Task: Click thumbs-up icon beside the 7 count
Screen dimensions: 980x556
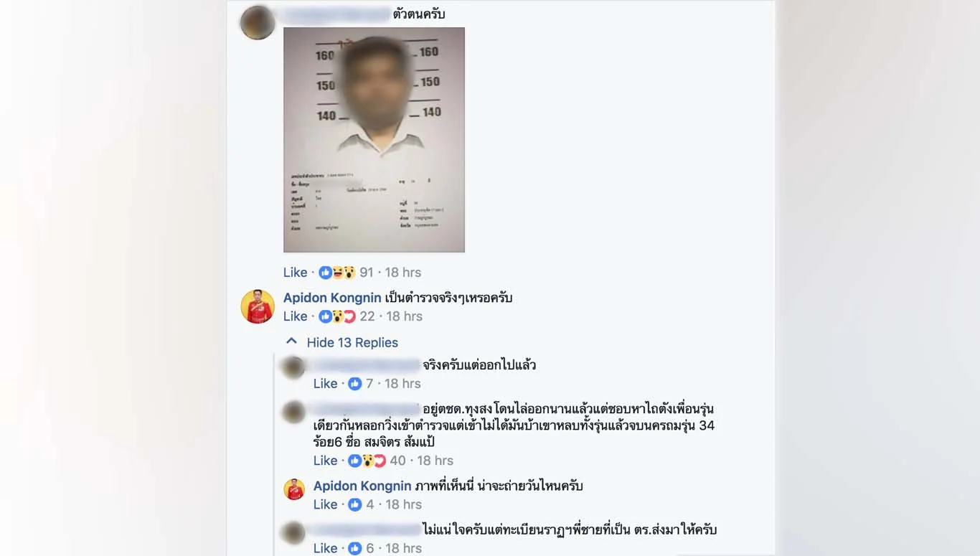Action: [355, 384]
